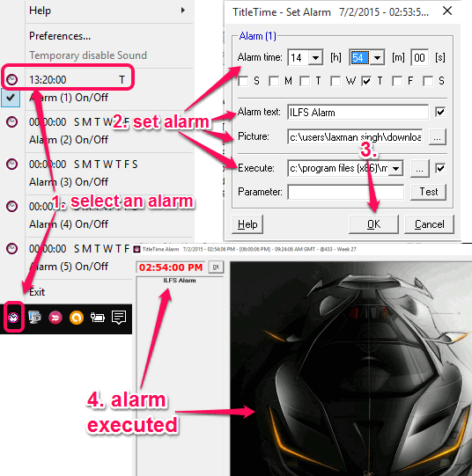Browse for picture using ... button
The height and width of the screenshot is (476, 472).
(x=438, y=137)
